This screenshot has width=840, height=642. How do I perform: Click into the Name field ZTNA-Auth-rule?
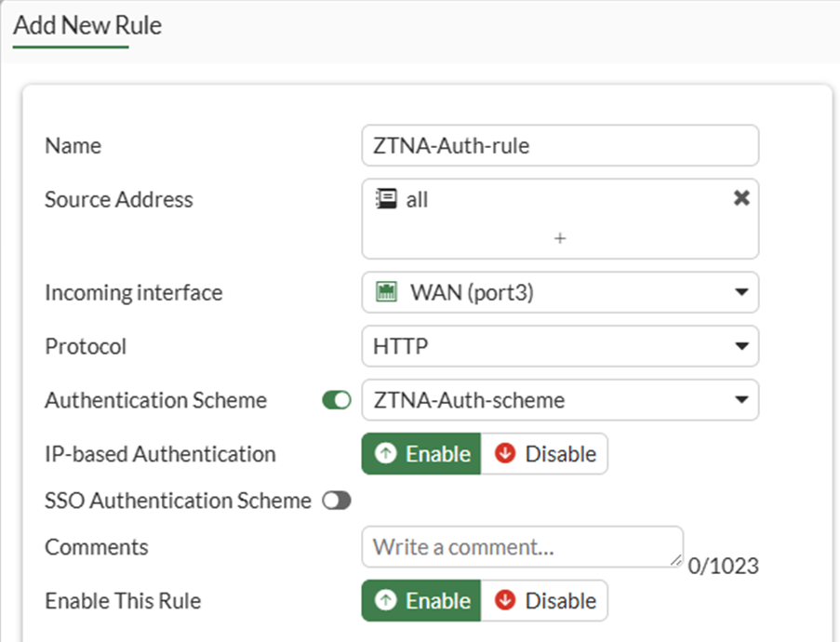tap(560, 145)
